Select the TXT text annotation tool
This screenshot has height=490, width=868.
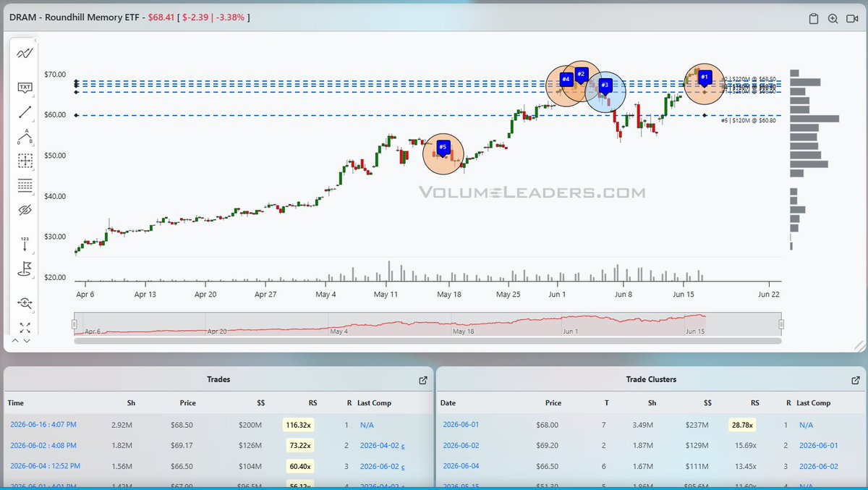pyautogui.click(x=25, y=88)
